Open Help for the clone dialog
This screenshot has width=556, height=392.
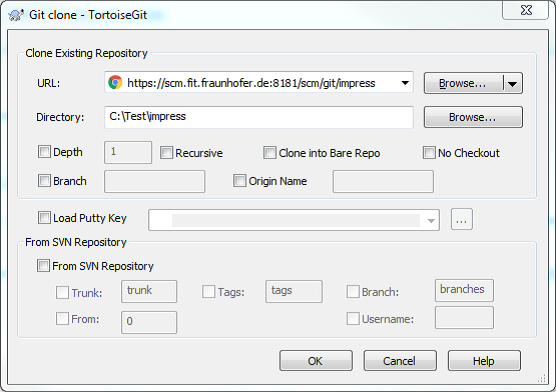pos(484,361)
